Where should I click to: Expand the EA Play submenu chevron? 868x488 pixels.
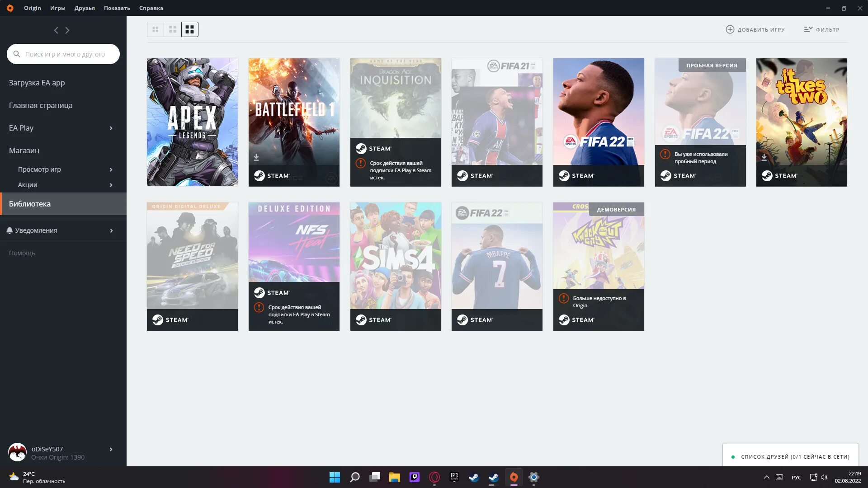point(111,128)
